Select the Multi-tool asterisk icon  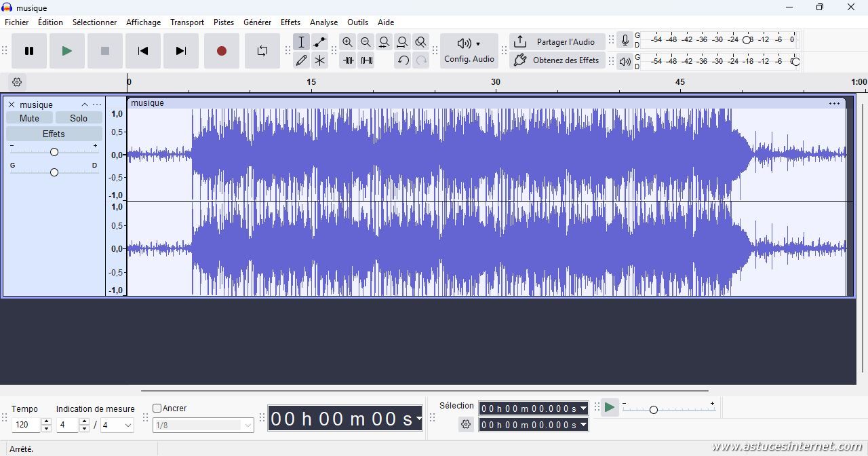(319, 60)
